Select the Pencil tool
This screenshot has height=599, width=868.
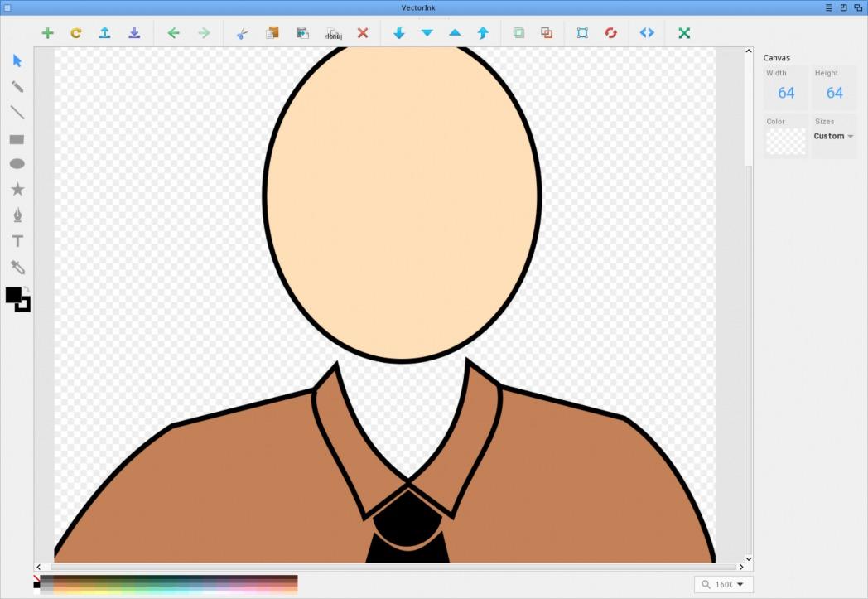[17, 86]
